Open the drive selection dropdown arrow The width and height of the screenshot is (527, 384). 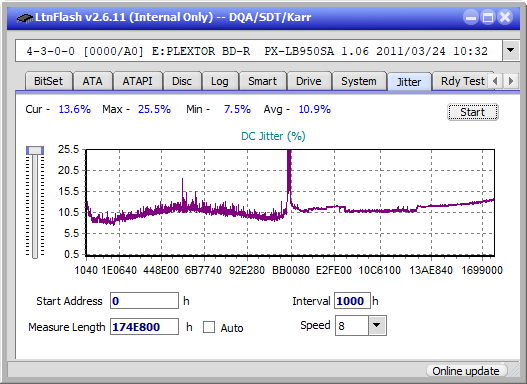coord(511,51)
